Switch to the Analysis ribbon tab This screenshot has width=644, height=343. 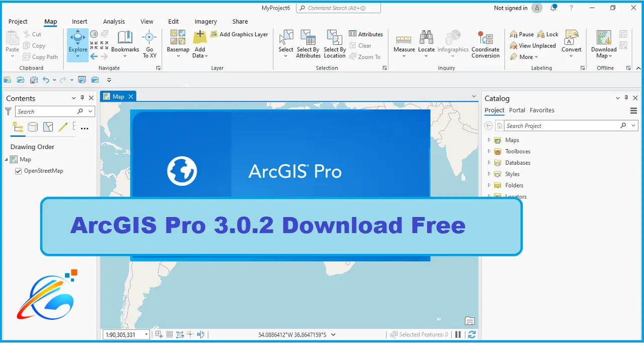click(114, 22)
